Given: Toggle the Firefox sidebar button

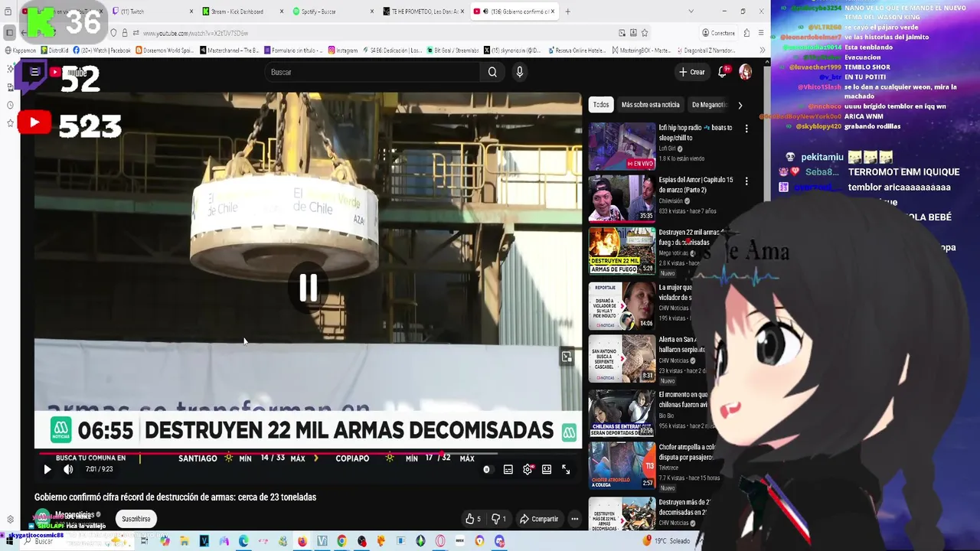Looking at the screenshot, I should point(9,33).
